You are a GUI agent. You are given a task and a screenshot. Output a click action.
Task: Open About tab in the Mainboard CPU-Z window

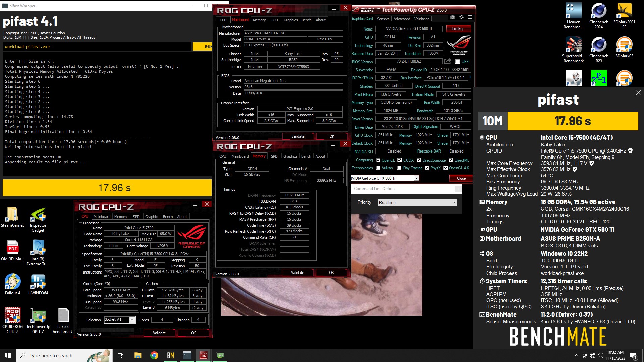coord(321,20)
